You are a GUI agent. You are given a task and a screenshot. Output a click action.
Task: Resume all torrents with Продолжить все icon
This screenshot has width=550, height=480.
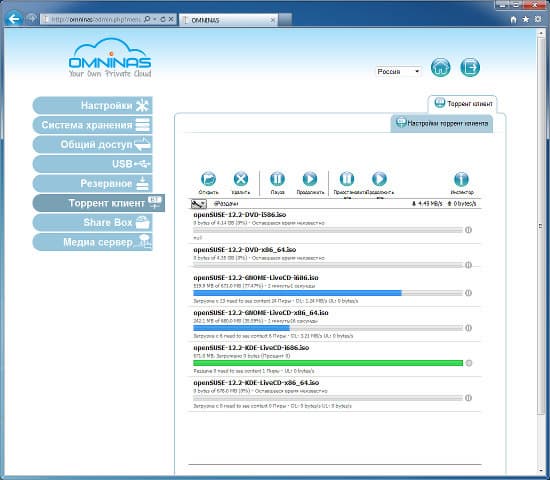pyautogui.click(x=380, y=179)
